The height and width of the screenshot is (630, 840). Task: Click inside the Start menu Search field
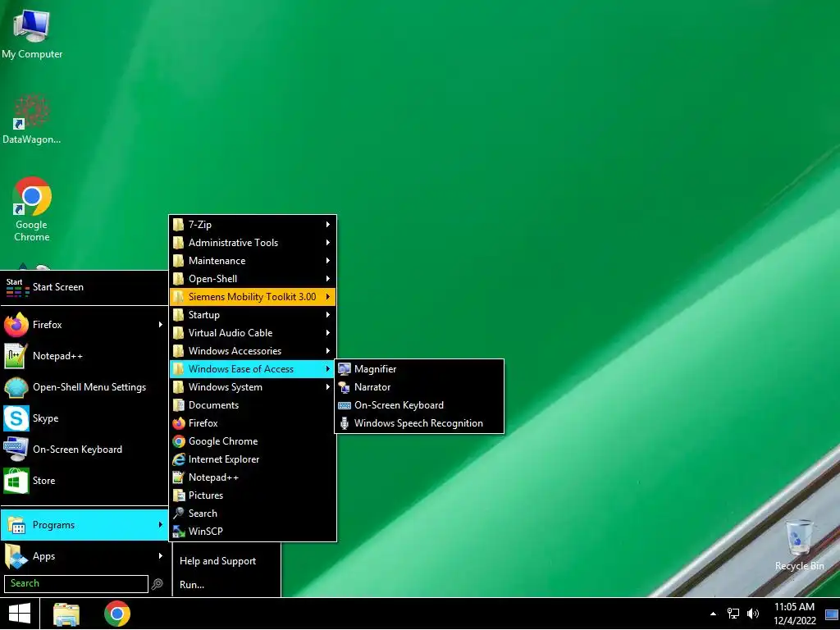point(76,584)
